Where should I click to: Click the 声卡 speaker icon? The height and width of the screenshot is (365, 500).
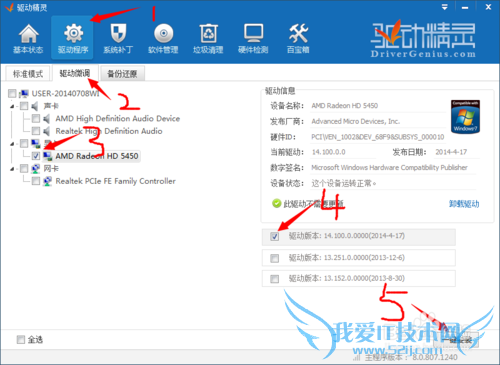[x=35, y=106]
